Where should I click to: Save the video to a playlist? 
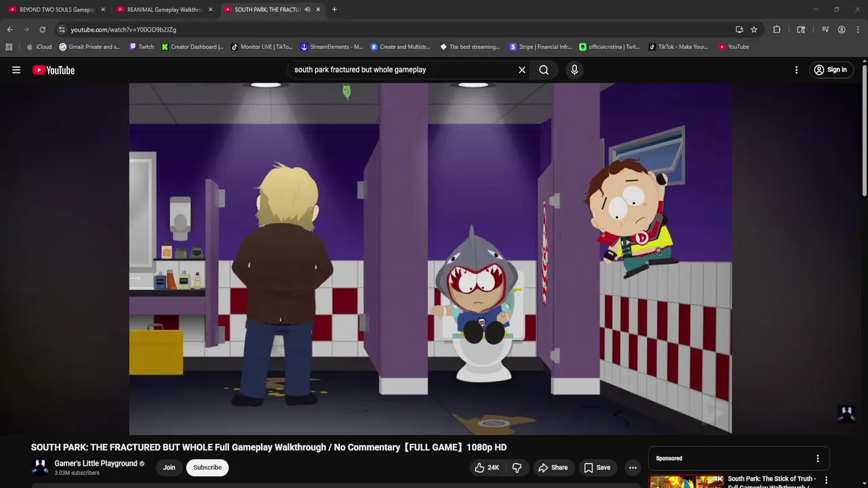pyautogui.click(x=597, y=468)
